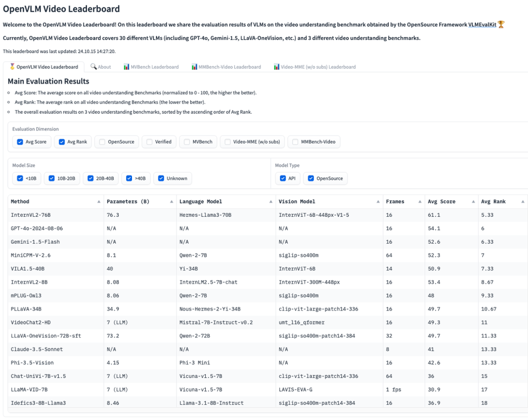This screenshot has height=420, width=528.
Task: Sort by Avg Score column arrow
Action: pyautogui.click(x=473, y=202)
